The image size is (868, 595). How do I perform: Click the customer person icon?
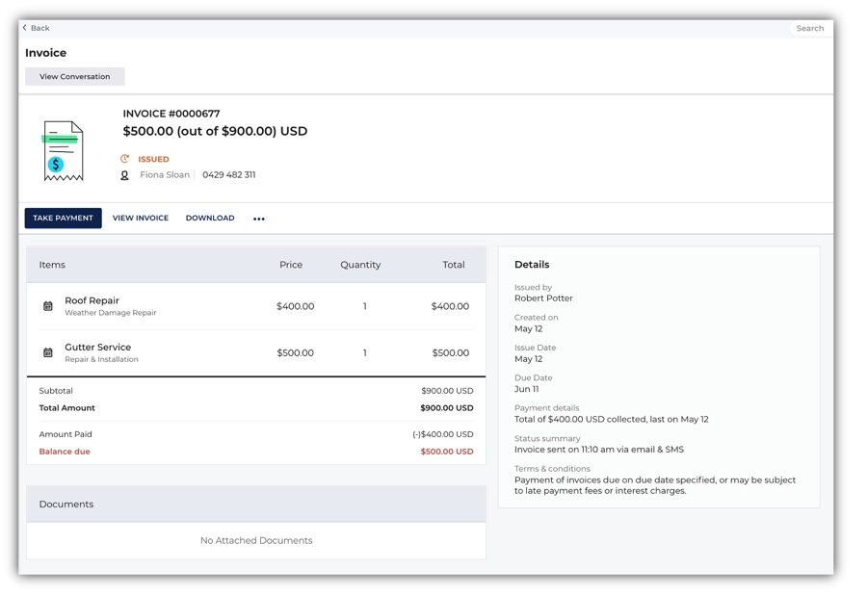coord(124,175)
